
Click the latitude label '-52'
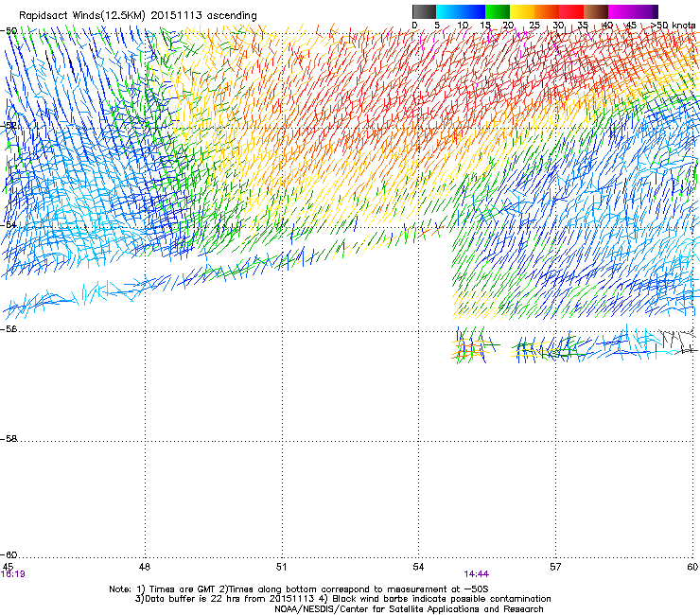tap(9, 126)
